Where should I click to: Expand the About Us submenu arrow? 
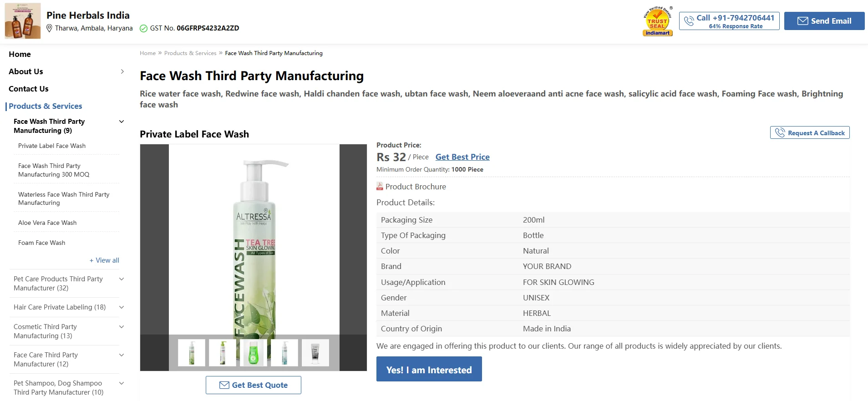pyautogui.click(x=122, y=71)
